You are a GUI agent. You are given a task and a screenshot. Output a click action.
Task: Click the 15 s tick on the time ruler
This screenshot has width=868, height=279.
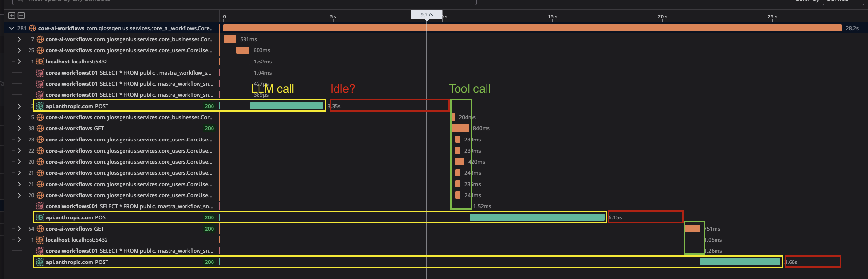click(x=553, y=17)
